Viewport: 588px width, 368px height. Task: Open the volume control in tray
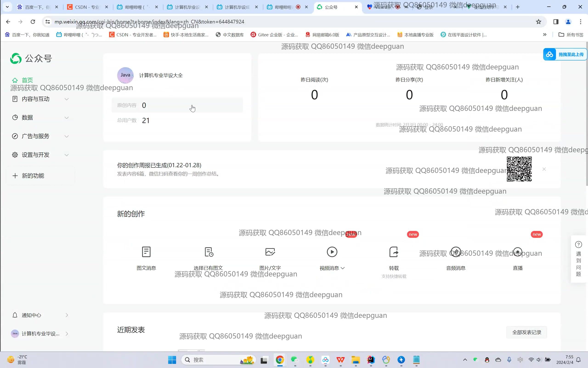click(x=539, y=360)
